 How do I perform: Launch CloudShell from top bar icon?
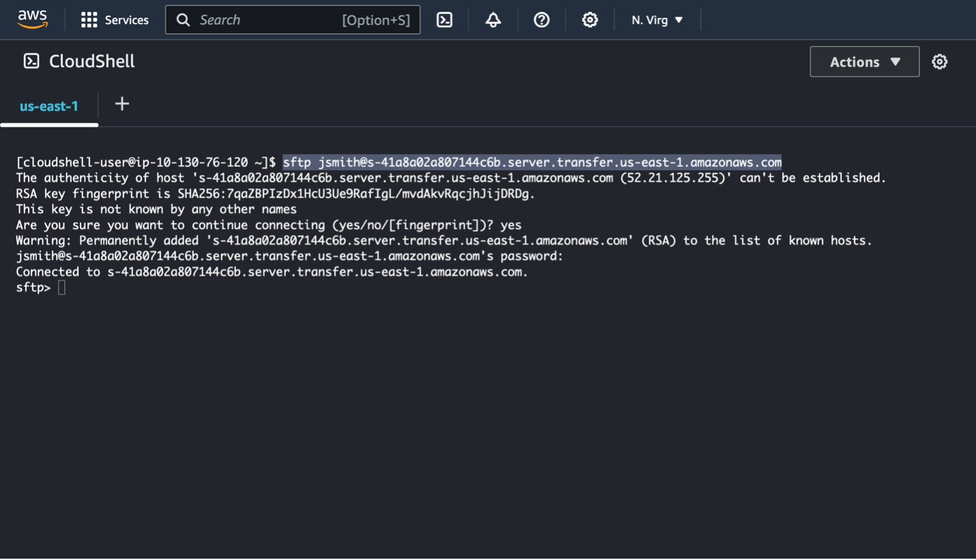tap(444, 20)
